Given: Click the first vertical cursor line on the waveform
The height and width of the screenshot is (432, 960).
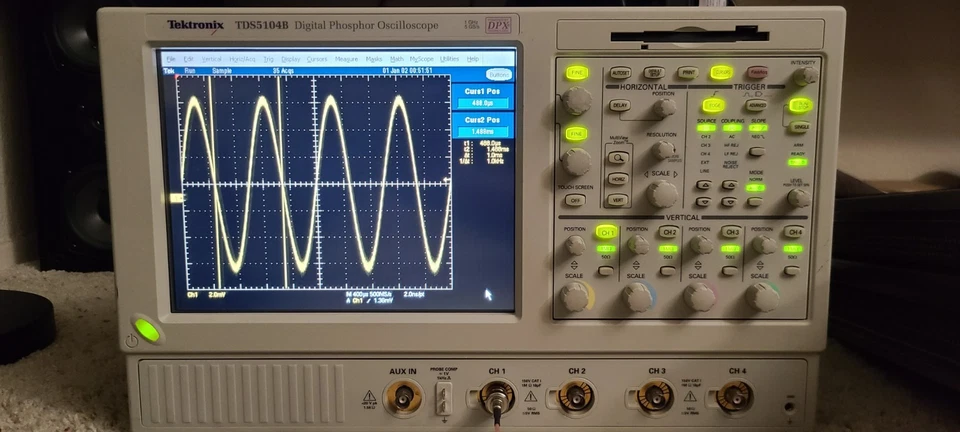Looking at the screenshot, I should coord(214,182).
